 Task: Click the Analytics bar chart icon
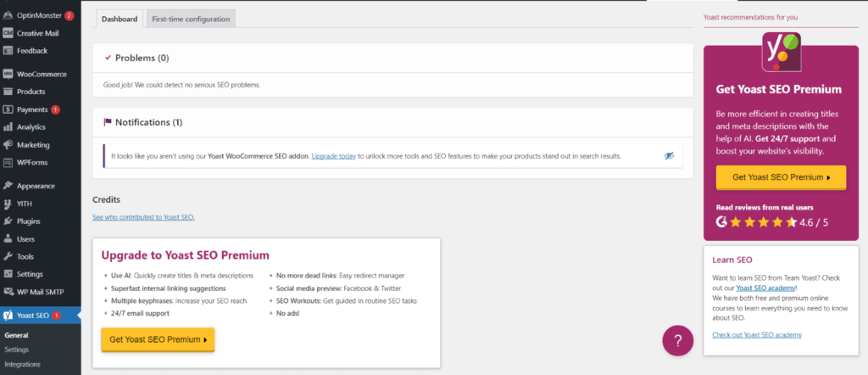(x=8, y=127)
